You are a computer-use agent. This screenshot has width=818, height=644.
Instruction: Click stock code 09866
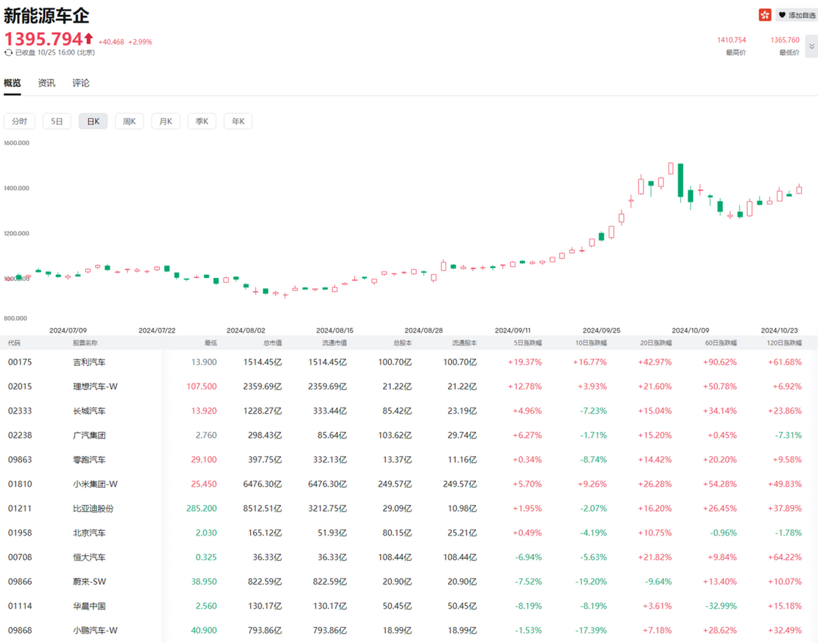pos(20,581)
